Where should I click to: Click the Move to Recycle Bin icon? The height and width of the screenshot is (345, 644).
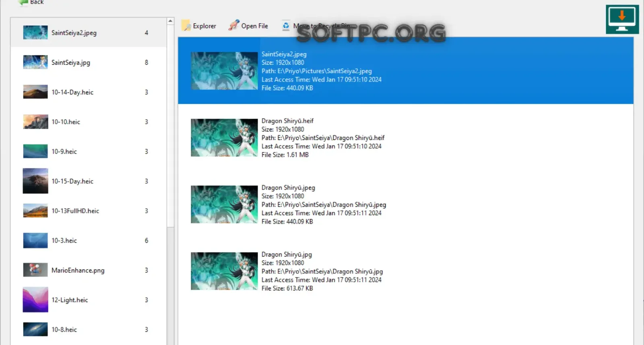pos(286,25)
